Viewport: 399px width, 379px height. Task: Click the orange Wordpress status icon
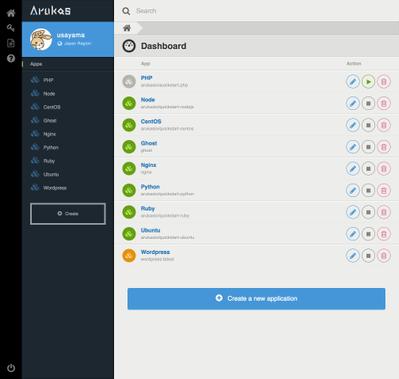click(129, 256)
